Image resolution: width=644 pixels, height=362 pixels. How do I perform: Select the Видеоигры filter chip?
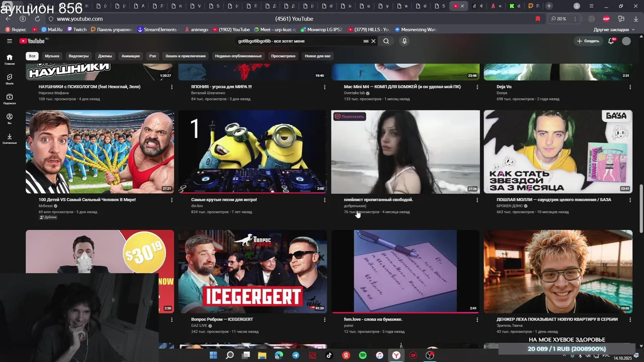78,56
